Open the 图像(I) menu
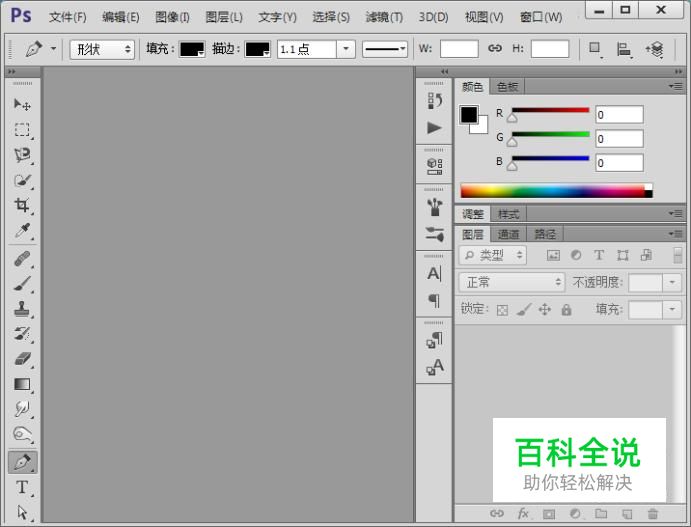Screen dimensions: 691x527 click(172, 17)
